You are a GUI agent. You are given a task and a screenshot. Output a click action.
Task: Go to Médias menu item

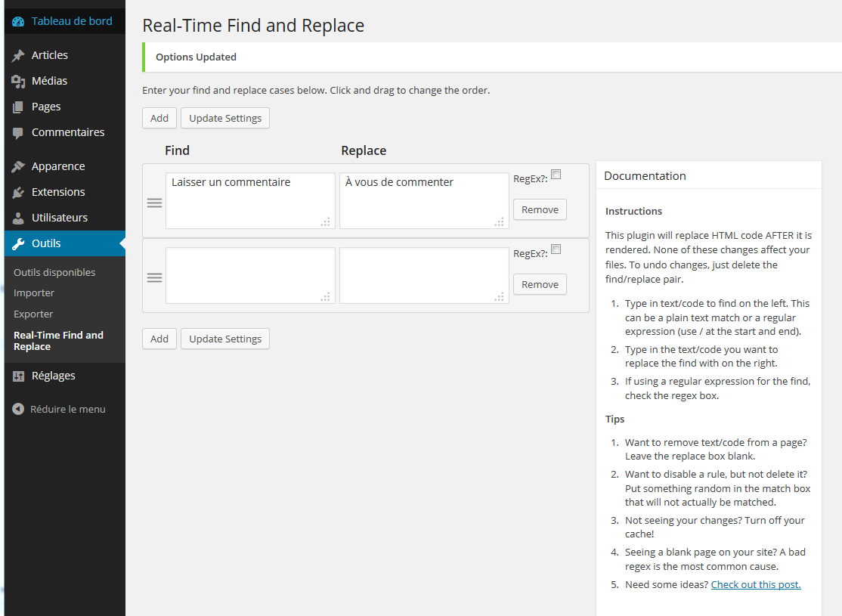click(64, 81)
